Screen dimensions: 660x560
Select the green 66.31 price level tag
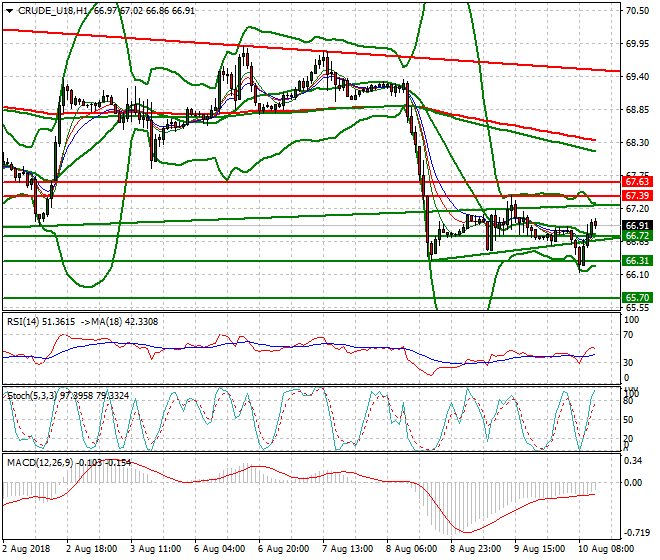tap(638, 260)
